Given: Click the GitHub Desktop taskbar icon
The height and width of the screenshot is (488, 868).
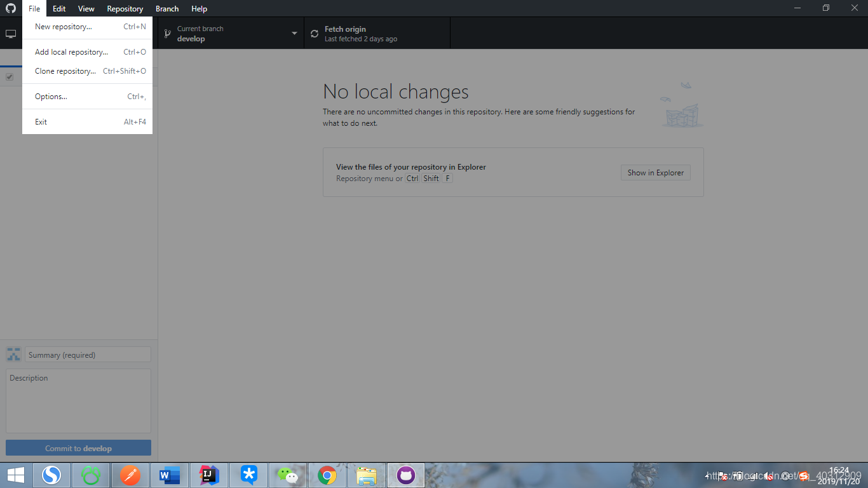Looking at the screenshot, I should click(x=406, y=475).
